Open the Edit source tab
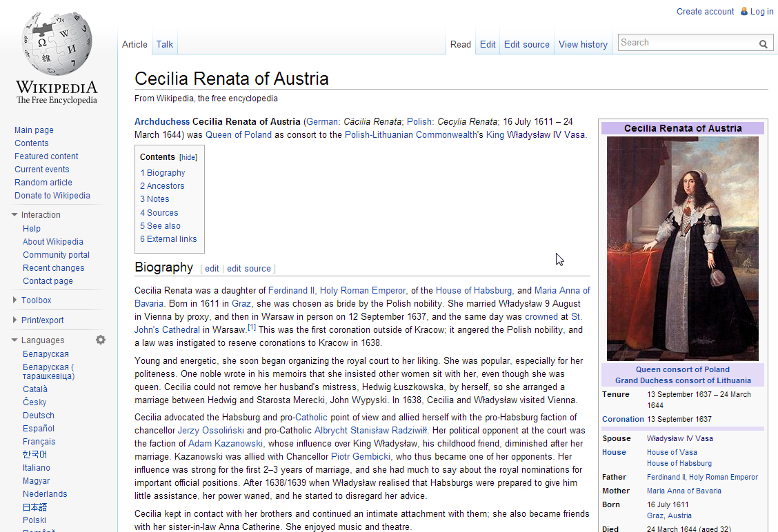The width and height of the screenshot is (778, 532). tap(526, 44)
